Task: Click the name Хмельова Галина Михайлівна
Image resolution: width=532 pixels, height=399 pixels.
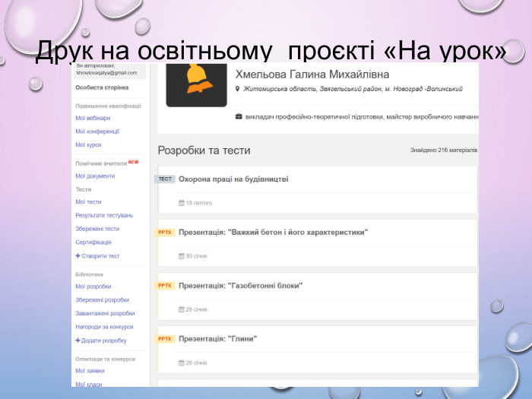Action: click(x=312, y=74)
